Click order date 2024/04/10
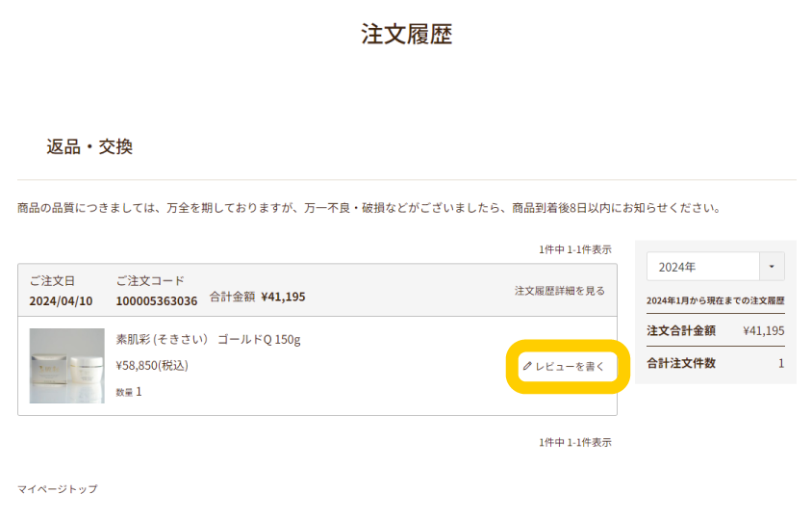The image size is (812, 519). click(x=61, y=300)
